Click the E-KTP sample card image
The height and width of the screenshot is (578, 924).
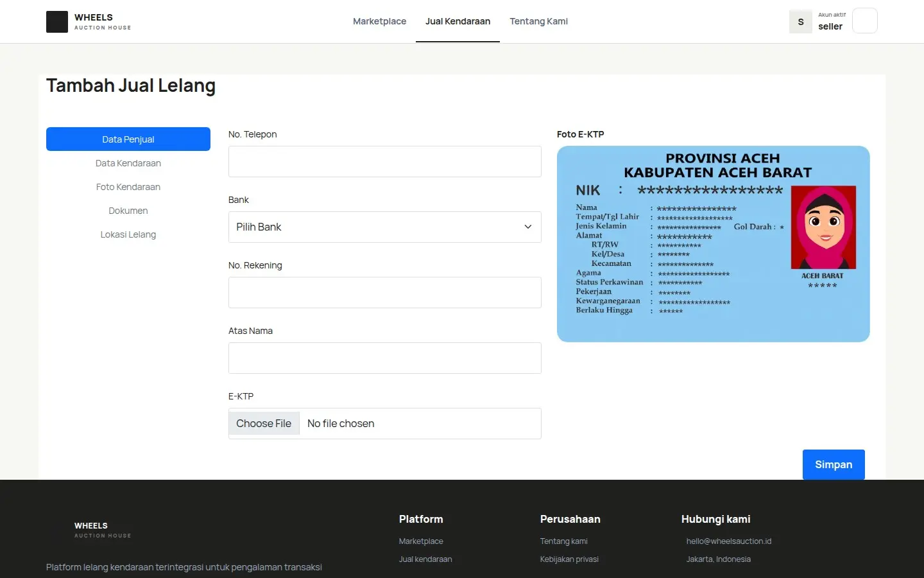714,244
